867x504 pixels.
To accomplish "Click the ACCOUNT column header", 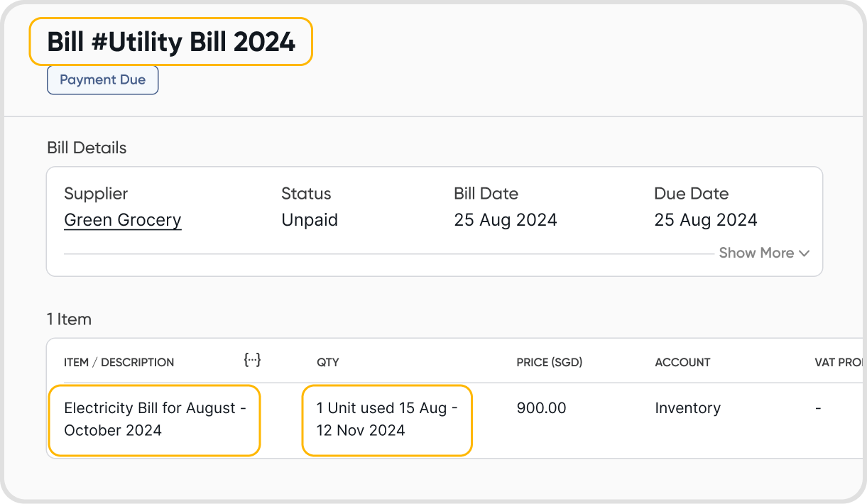I will [682, 362].
